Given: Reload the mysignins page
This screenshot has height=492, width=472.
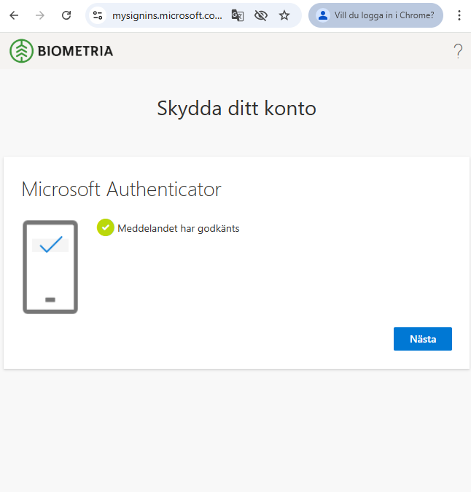Looking at the screenshot, I should tap(66, 15).
